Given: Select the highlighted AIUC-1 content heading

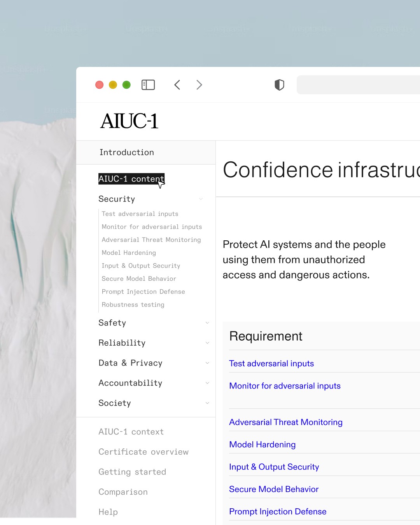Looking at the screenshot, I should [x=131, y=179].
